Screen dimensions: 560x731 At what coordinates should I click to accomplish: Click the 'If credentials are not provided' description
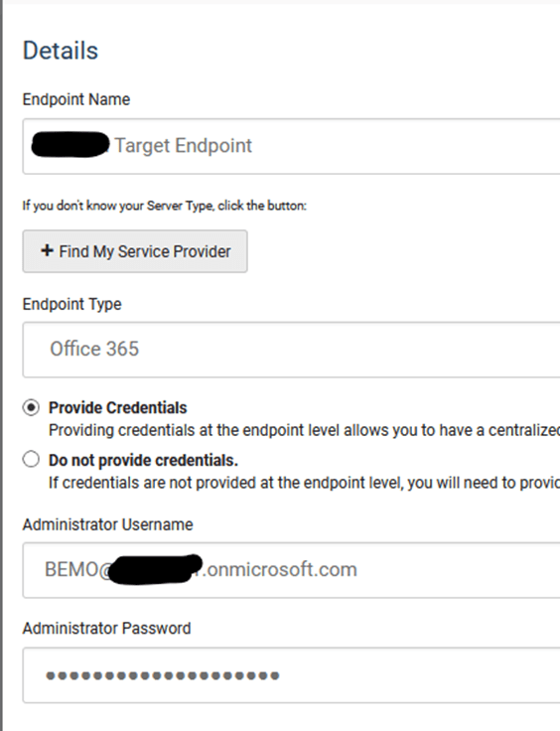(x=304, y=483)
